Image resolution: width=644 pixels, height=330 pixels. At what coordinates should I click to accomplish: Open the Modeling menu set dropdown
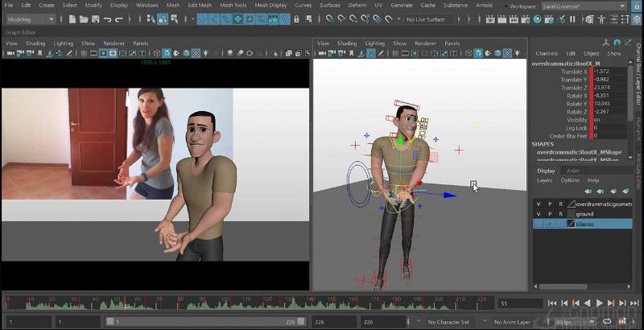31,19
